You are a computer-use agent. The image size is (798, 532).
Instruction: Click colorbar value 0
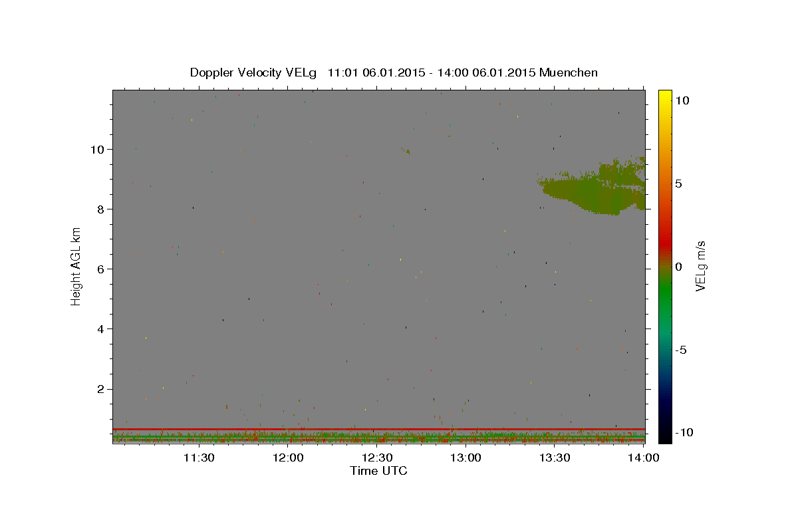point(680,267)
